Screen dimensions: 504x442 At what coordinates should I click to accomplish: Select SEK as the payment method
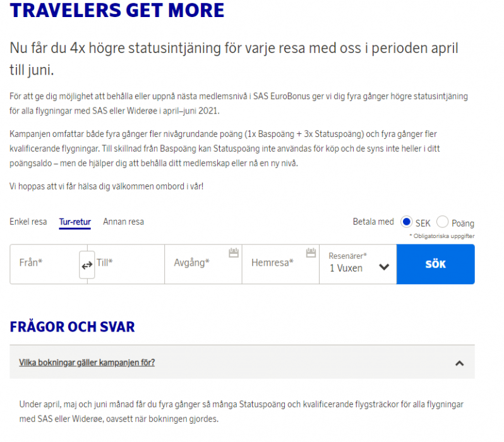click(407, 222)
